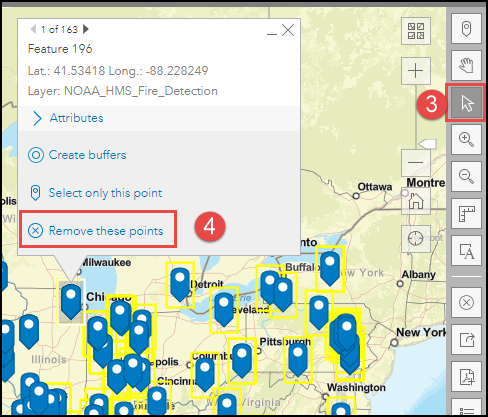Click the clear selection X tool
Viewport: 488px width, 417px height.
(x=466, y=303)
